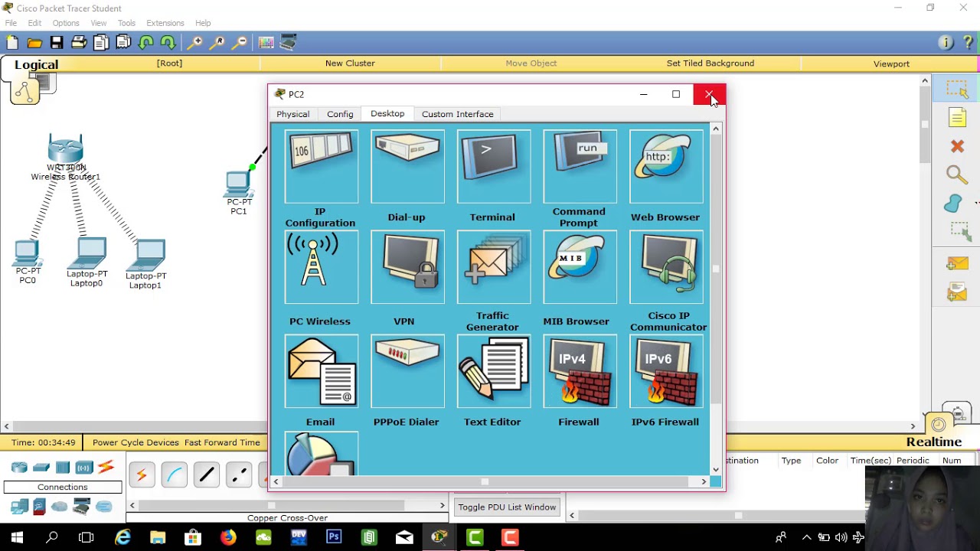Click the Viewport button
Viewport: 980px width, 551px height.
tap(892, 64)
